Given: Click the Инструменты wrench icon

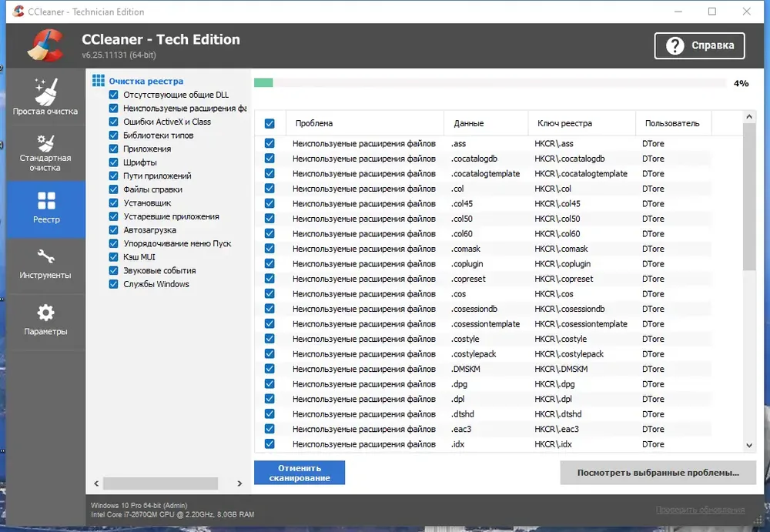Looking at the screenshot, I should (45, 256).
